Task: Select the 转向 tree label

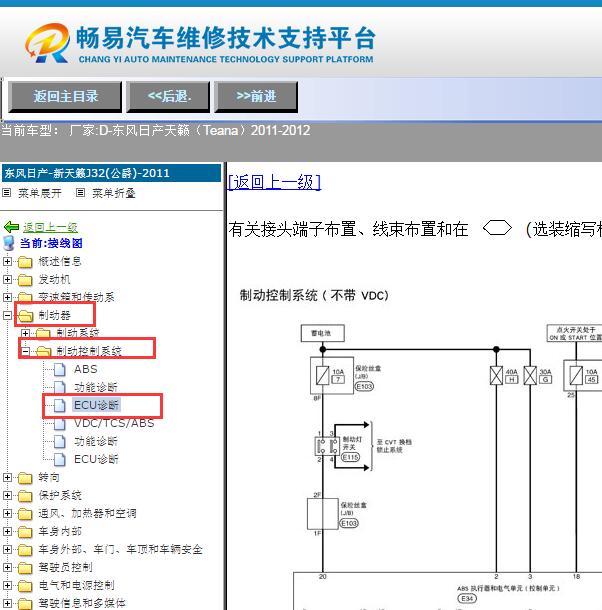Action: (49, 477)
